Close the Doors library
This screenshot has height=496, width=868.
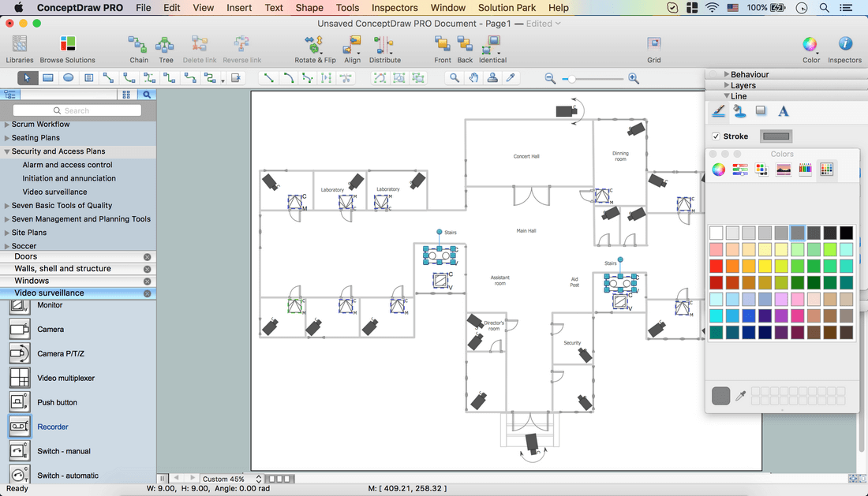147,257
